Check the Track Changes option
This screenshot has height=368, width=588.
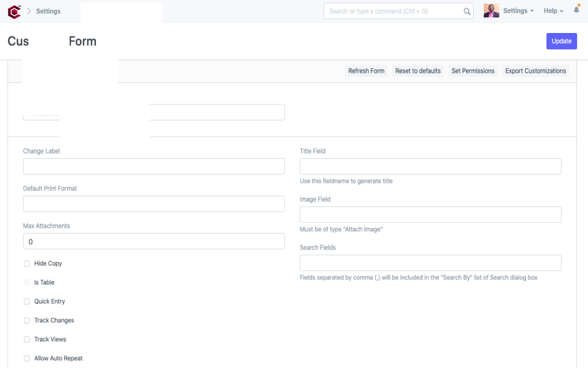pos(27,321)
